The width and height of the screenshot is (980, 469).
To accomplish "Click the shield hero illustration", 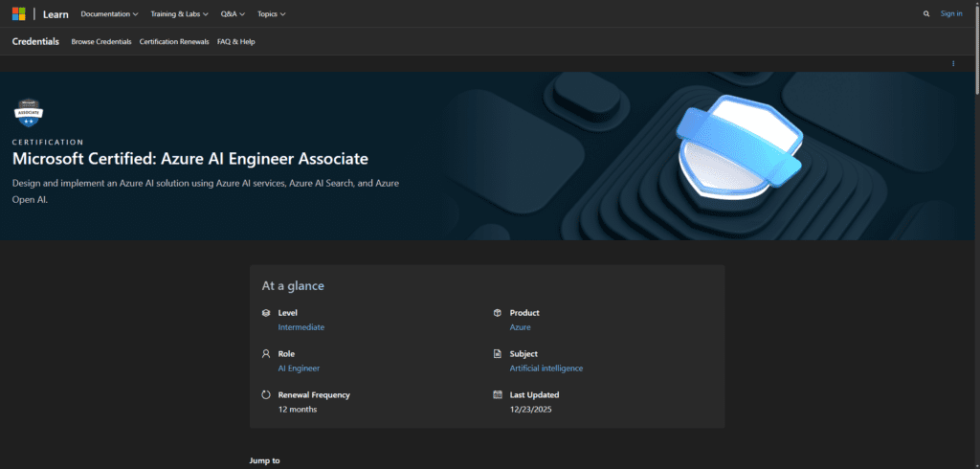I will click(740, 147).
